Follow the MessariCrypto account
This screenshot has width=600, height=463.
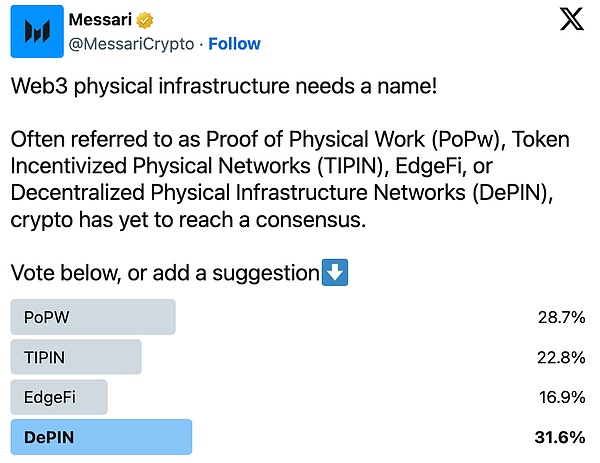pos(234,44)
